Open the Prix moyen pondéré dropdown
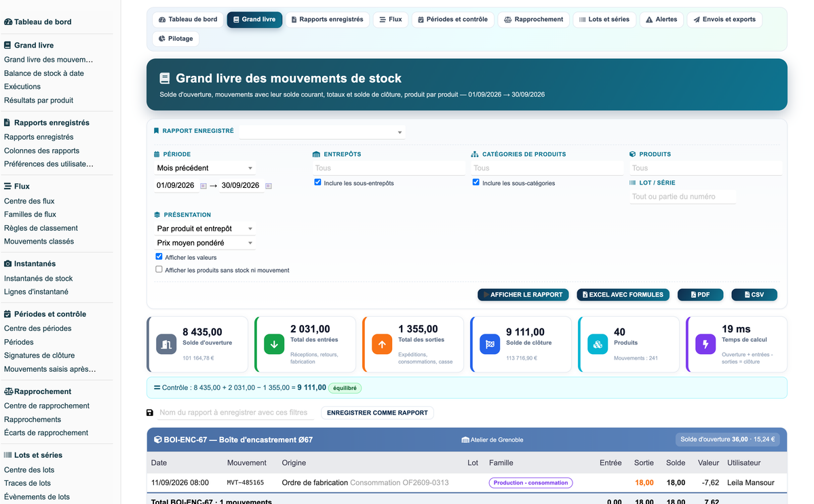Screen dimensions: 814x504 (206, 243)
